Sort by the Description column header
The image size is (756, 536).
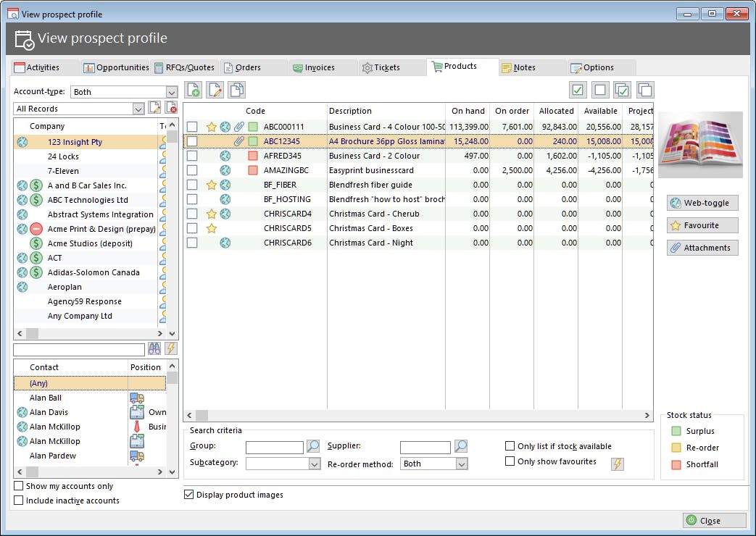point(386,111)
